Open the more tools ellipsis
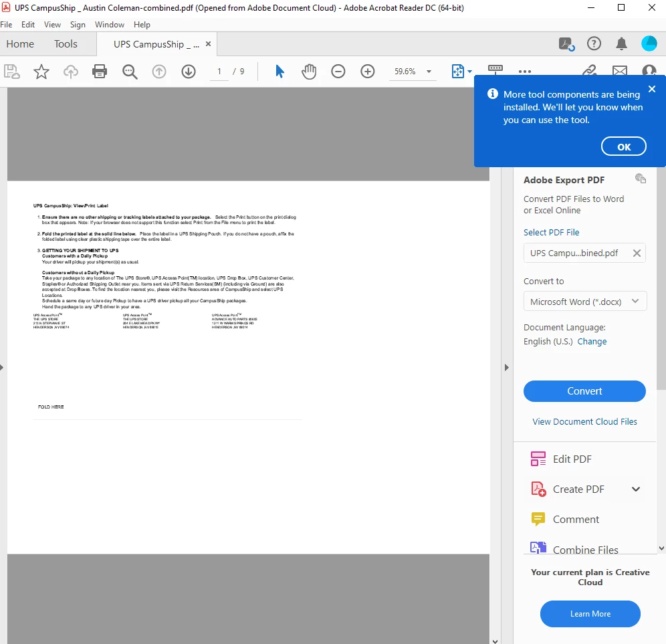Screen dimensions: 666x644 pyautogui.click(x=524, y=72)
